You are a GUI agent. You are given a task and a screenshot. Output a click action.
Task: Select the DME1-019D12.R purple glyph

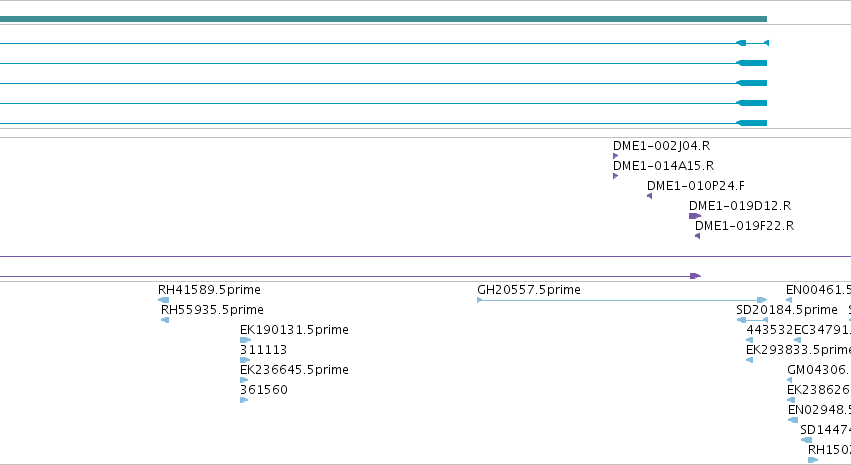coord(695,216)
